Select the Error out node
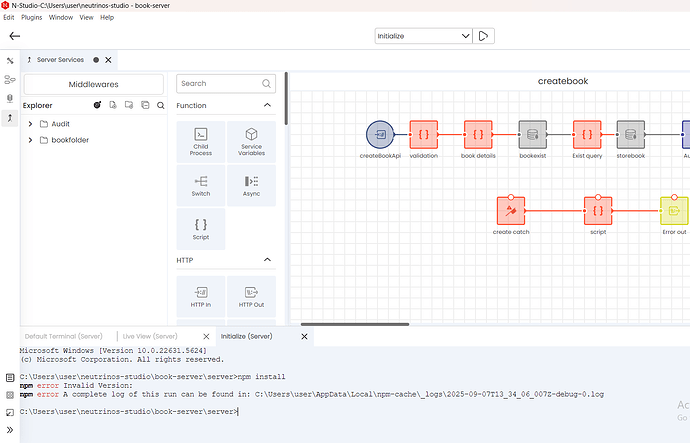The width and height of the screenshot is (690, 443). pos(674,211)
